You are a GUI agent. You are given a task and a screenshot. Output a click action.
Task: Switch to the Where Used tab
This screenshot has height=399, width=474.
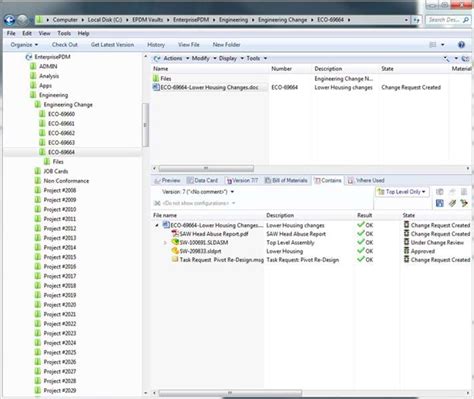(x=366, y=181)
